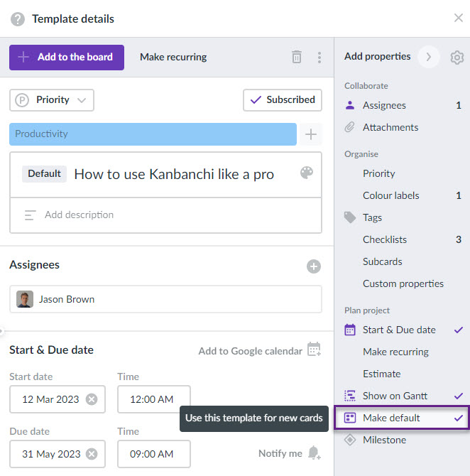Open due time 09:00 AM field
470x476 pixels.
(154, 454)
